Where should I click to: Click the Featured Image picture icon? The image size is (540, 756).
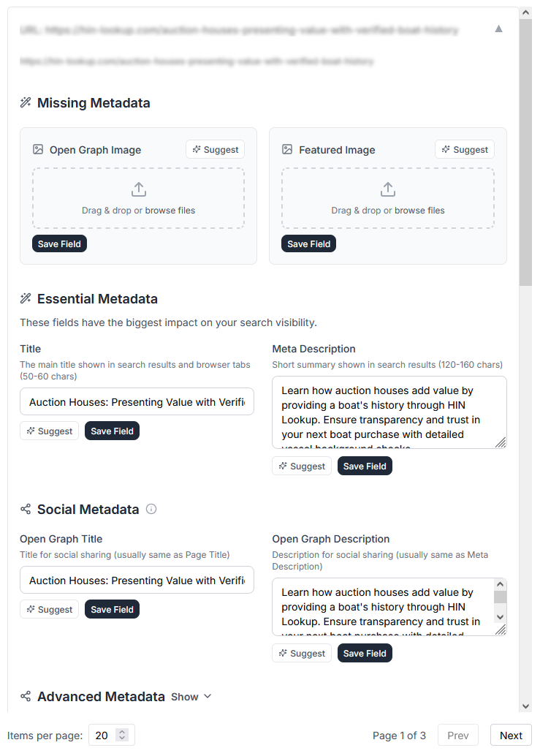288,149
